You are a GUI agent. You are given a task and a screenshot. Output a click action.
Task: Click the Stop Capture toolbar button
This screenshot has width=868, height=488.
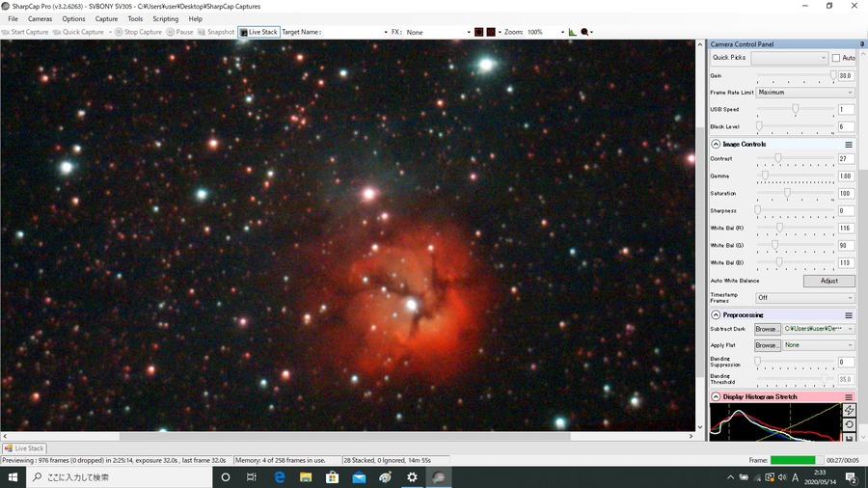pyautogui.click(x=138, y=32)
